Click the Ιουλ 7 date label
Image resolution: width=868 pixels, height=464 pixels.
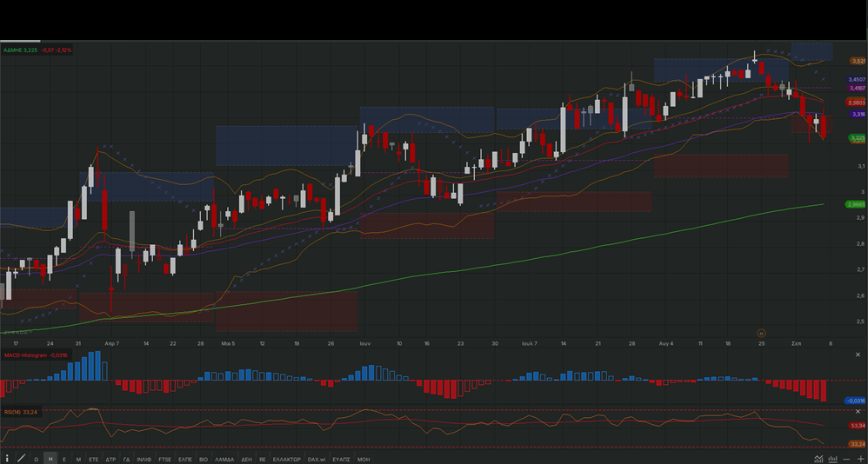tap(529, 343)
